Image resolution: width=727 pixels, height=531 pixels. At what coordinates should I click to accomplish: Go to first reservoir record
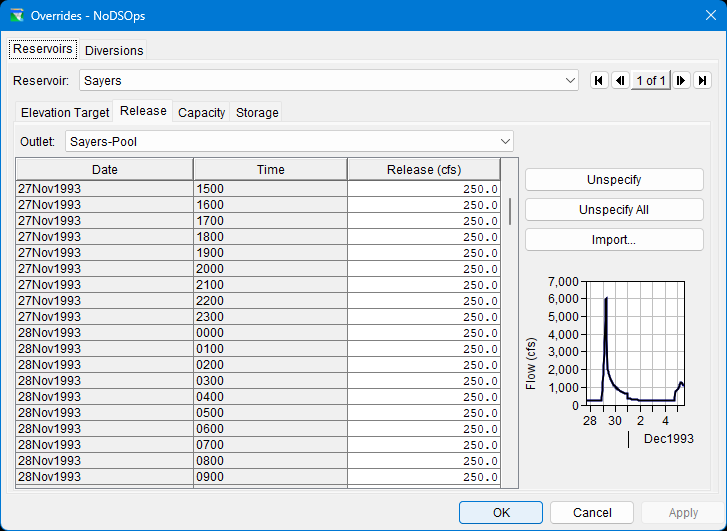[x=599, y=80]
